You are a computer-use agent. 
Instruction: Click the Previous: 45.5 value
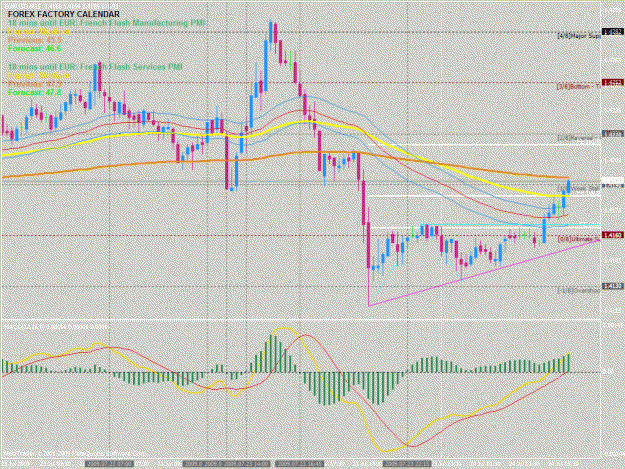34,40
